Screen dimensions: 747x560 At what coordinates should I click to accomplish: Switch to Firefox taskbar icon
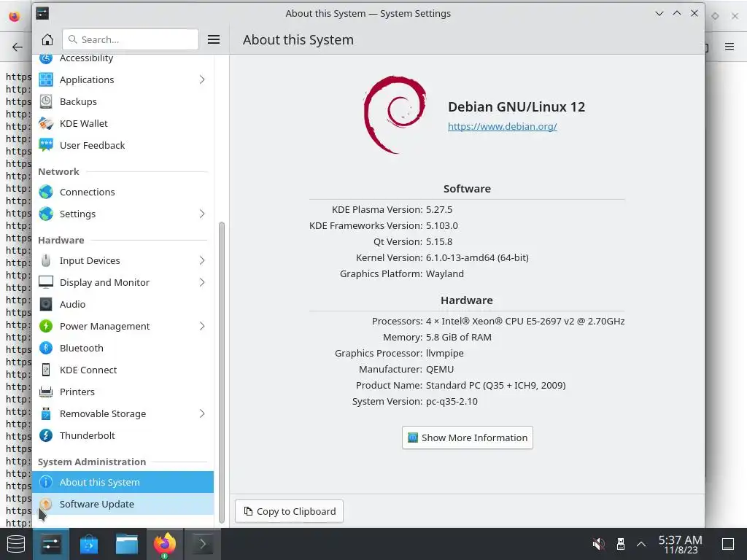pyautogui.click(x=164, y=544)
